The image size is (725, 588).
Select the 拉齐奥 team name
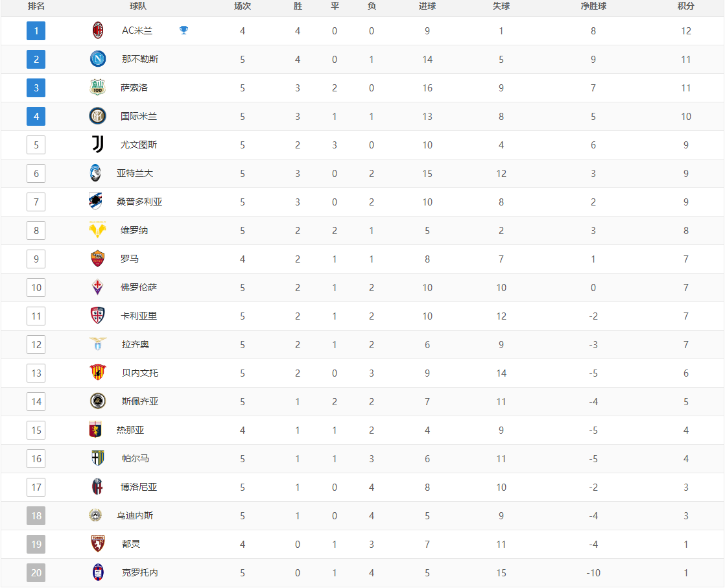pyautogui.click(x=135, y=344)
